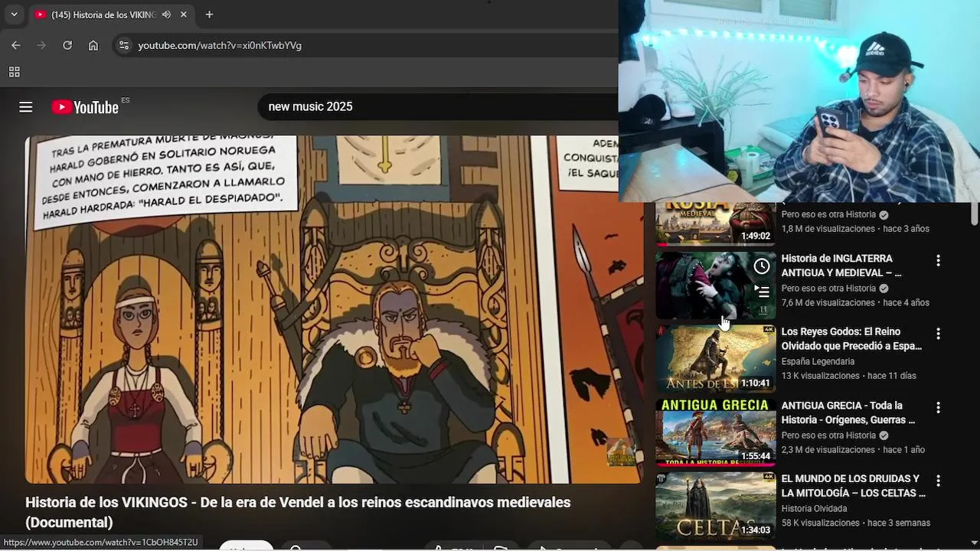Go back to the previous page
Screen dimensions: 980x551
(16, 45)
